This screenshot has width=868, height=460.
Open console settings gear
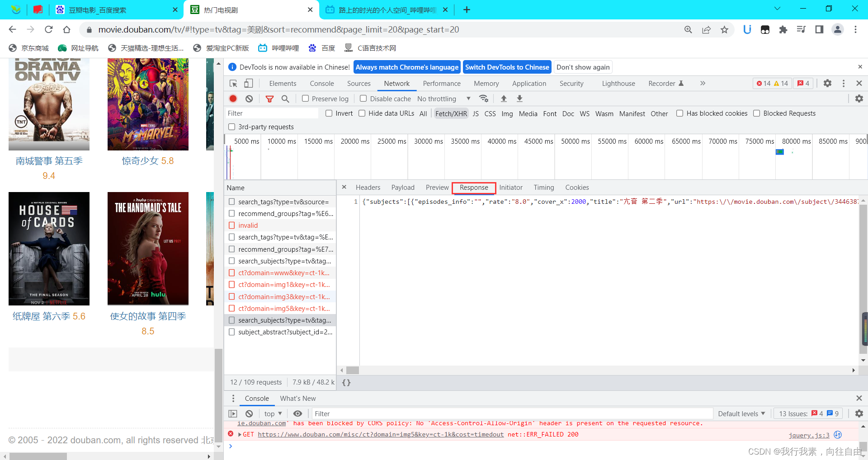pos(859,413)
